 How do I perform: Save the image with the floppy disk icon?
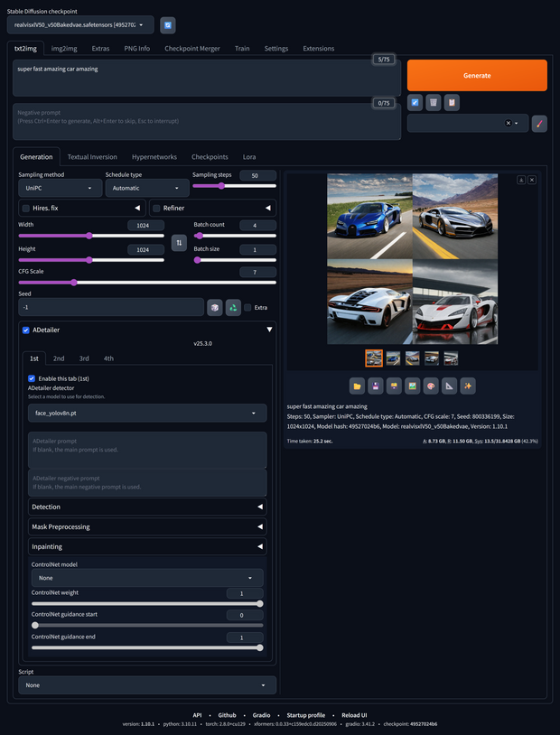tap(375, 386)
